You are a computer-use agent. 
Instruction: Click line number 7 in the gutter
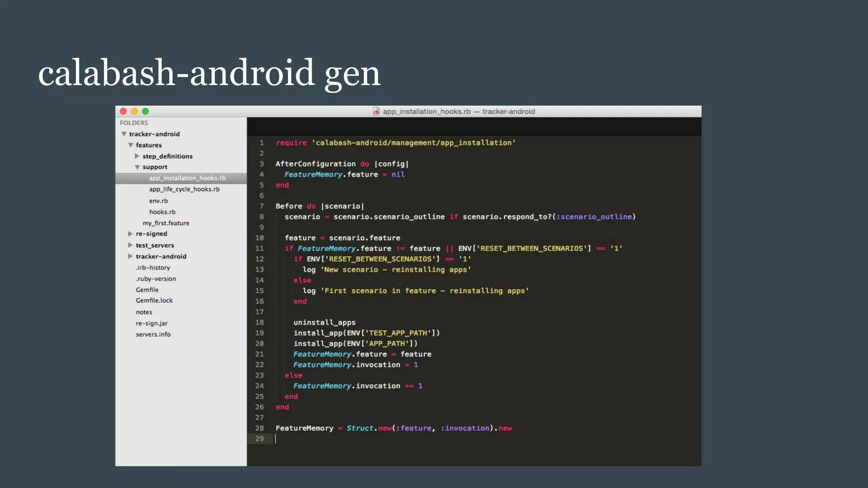pyautogui.click(x=262, y=206)
